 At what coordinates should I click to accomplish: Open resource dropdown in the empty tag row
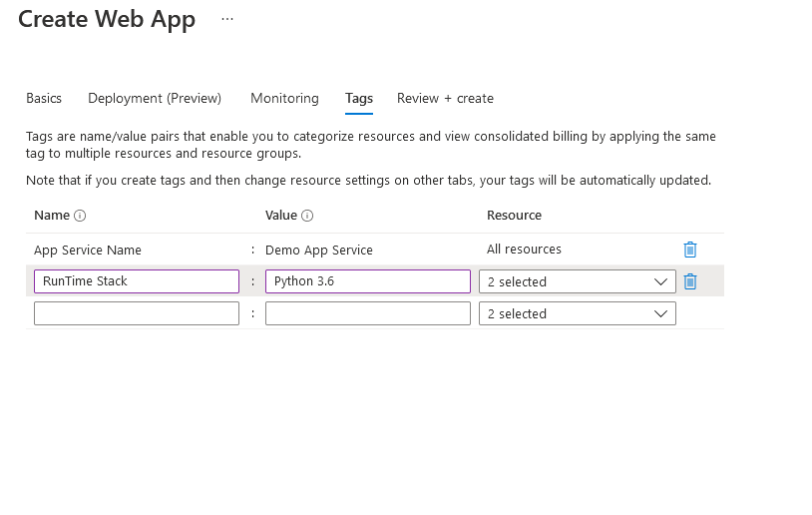point(578,314)
